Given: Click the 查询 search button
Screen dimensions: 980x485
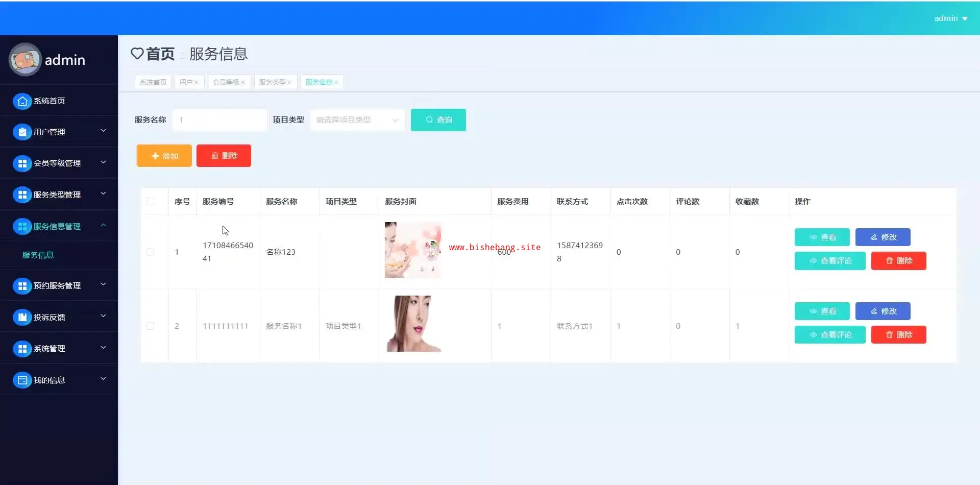Looking at the screenshot, I should (x=438, y=120).
